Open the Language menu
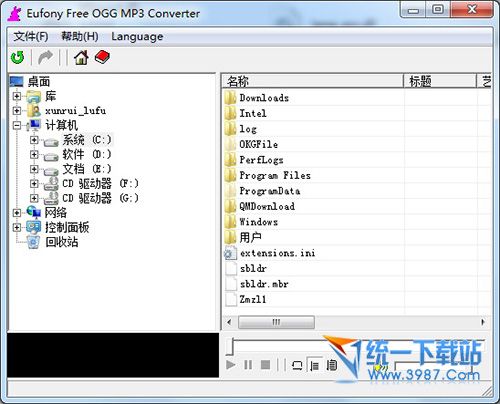Viewport: 500px width, 404px height. point(137,36)
